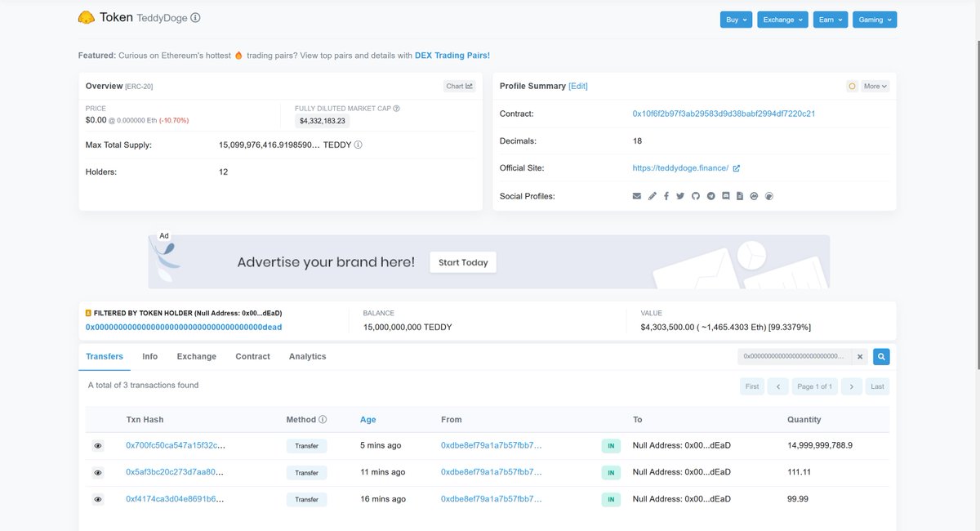Go to previous page with left chevron

point(778,386)
